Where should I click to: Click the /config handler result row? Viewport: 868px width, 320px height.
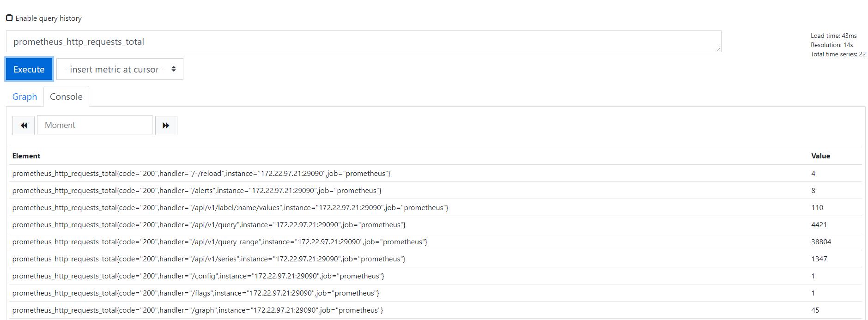[x=198, y=276]
